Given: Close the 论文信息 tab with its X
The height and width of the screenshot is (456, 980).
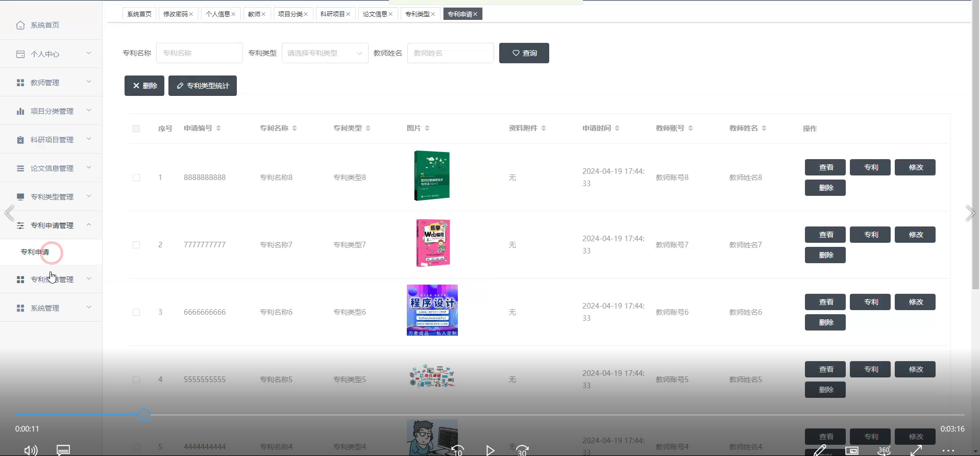Looking at the screenshot, I should (x=390, y=14).
